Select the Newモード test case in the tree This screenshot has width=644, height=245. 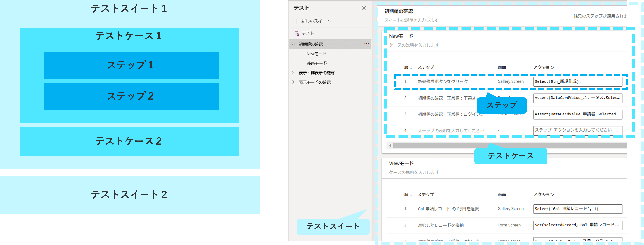(316, 54)
